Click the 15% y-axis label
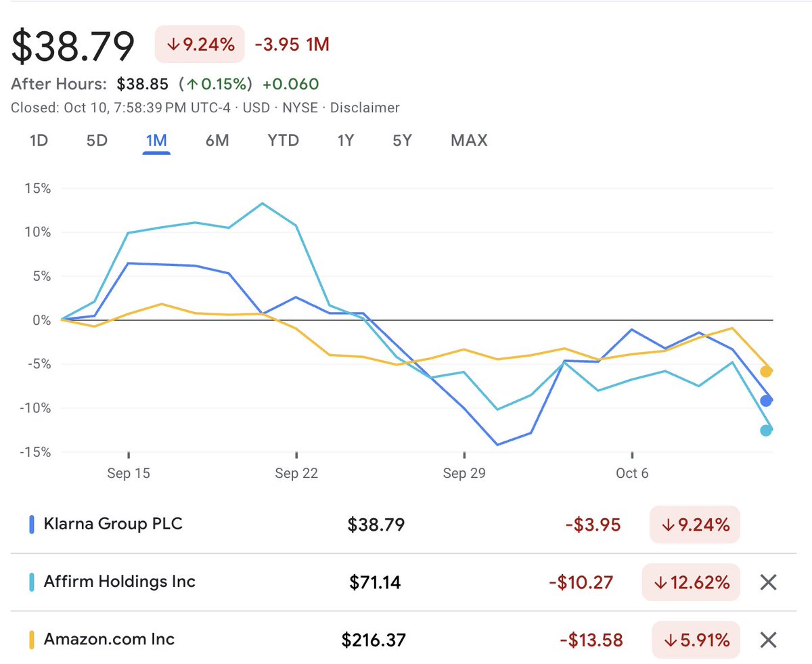812x664 pixels. 38,188
